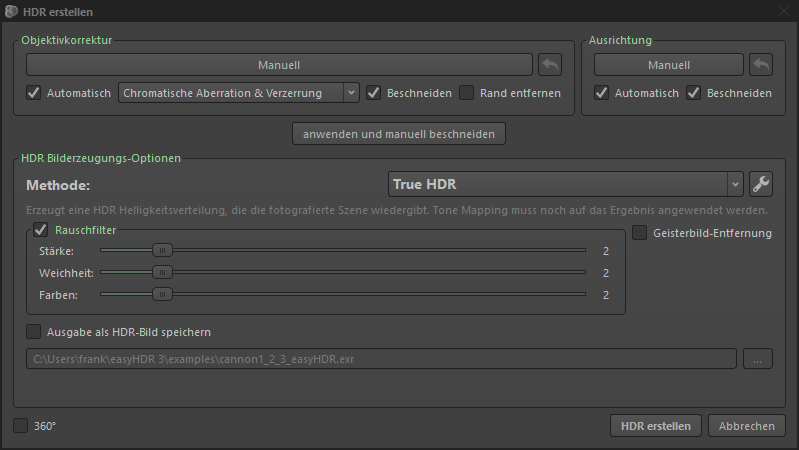799x450 pixels.
Task: Click anwenden und manuell beschneiden
Action: click(x=399, y=133)
